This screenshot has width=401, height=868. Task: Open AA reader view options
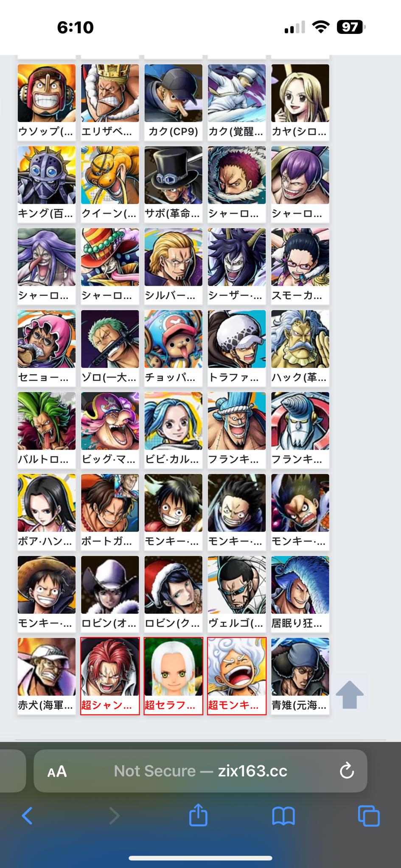(57, 771)
